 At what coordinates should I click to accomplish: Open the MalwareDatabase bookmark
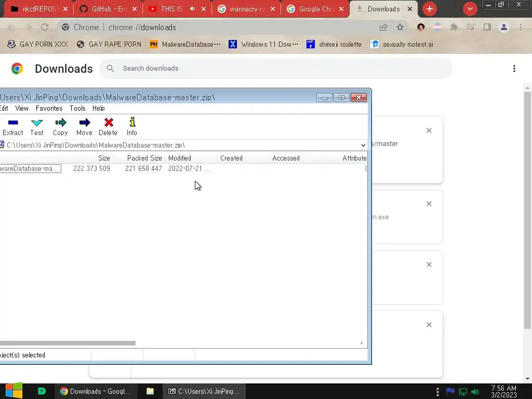[x=185, y=45]
